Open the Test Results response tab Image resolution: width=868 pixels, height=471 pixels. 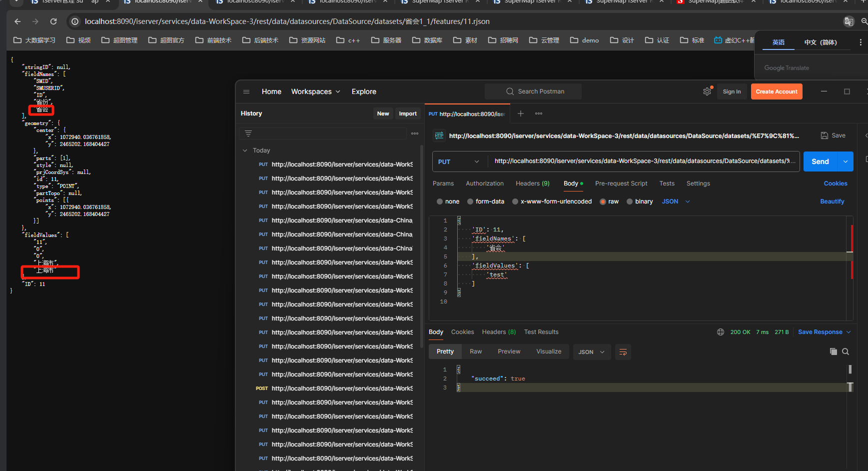click(541, 332)
